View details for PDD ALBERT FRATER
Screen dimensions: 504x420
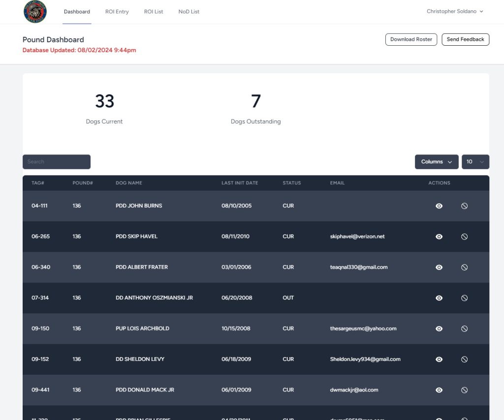coord(439,267)
